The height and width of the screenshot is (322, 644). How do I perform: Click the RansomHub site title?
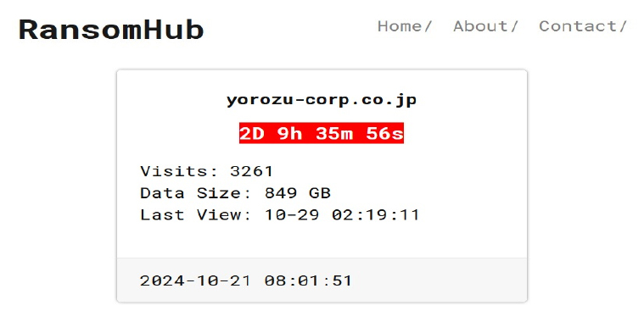111,30
